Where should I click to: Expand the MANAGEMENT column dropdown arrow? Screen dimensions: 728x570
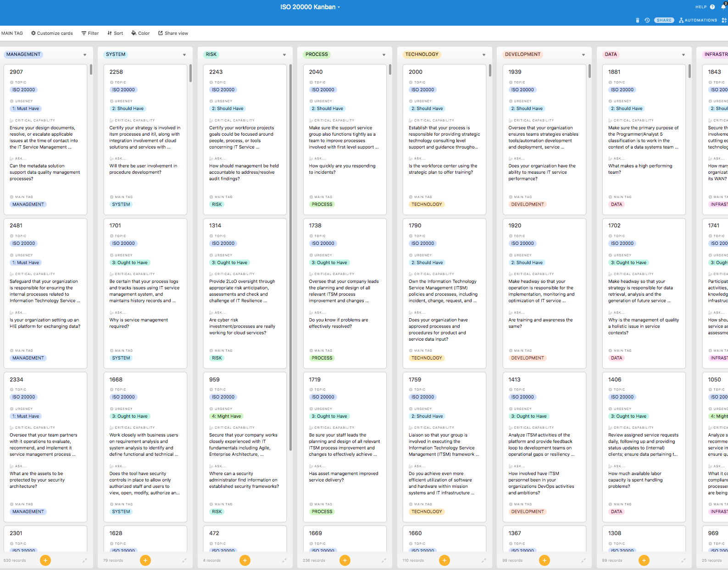[x=85, y=55]
